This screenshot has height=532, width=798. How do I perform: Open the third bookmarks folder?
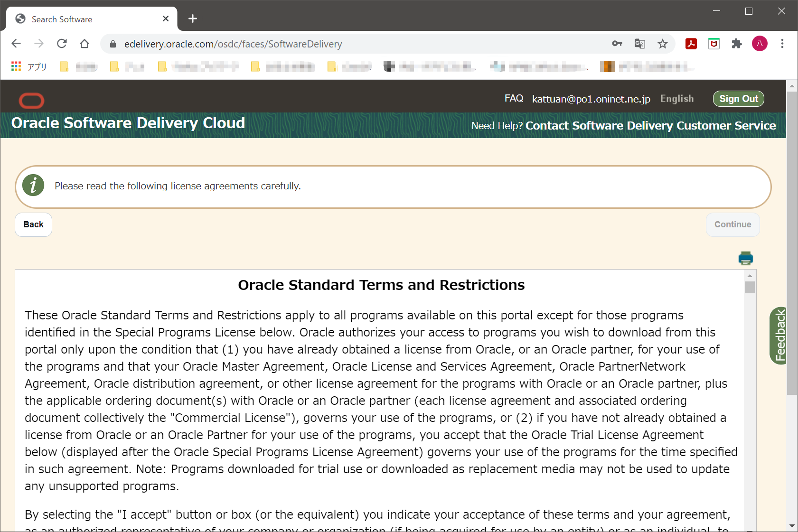[198, 66]
